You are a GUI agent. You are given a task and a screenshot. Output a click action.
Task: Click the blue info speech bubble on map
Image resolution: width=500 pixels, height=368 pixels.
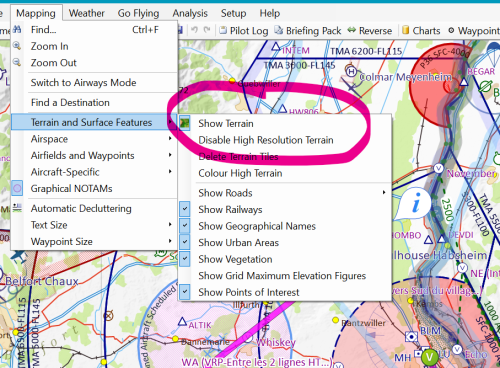pos(413,204)
